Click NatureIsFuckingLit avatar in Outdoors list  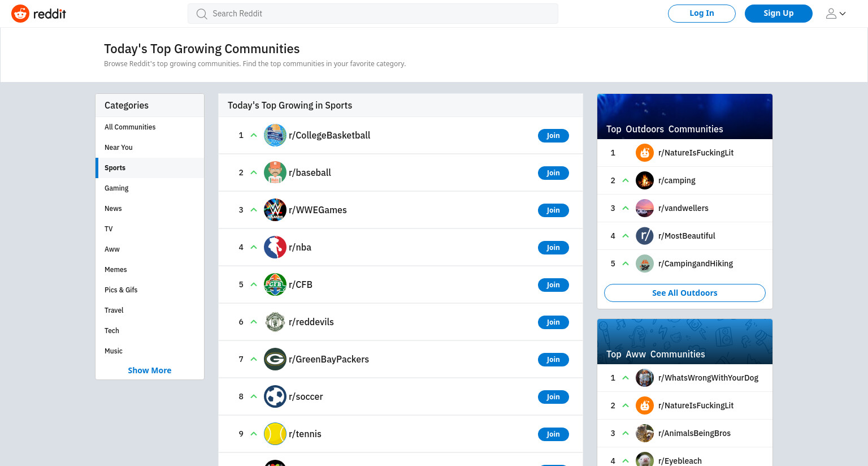pos(645,153)
